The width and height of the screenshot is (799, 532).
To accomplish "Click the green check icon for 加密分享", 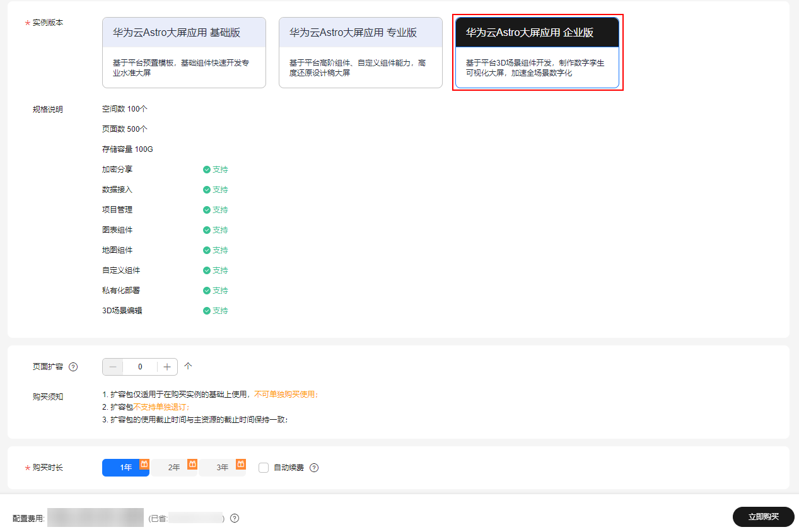I will [207, 170].
